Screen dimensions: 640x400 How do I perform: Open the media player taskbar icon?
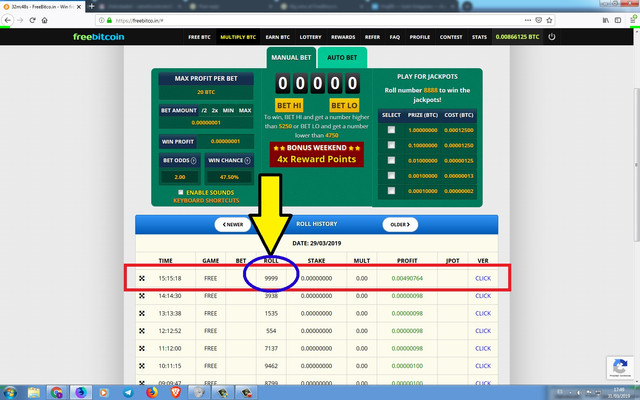click(104, 393)
